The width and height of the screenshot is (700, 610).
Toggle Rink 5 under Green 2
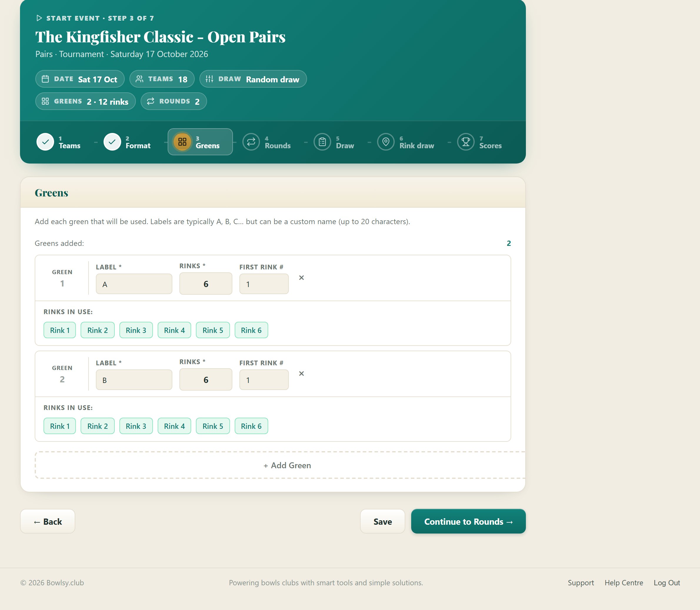(x=213, y=426)
